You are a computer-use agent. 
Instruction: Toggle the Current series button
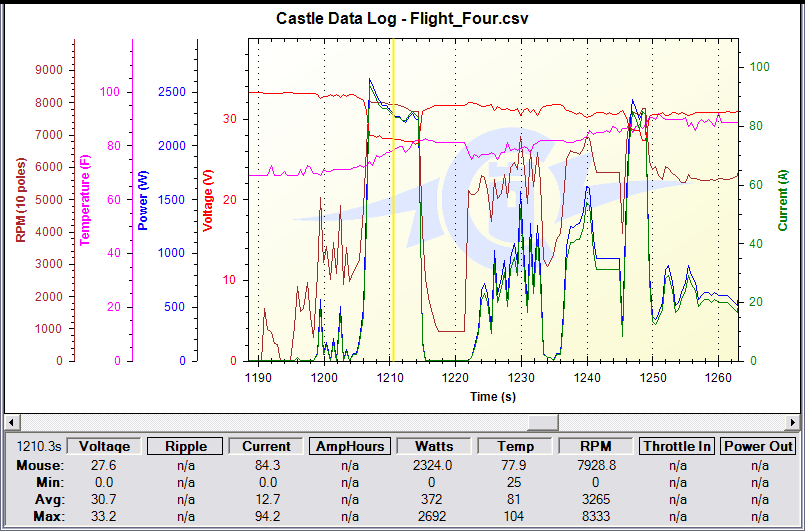point(266,446)
